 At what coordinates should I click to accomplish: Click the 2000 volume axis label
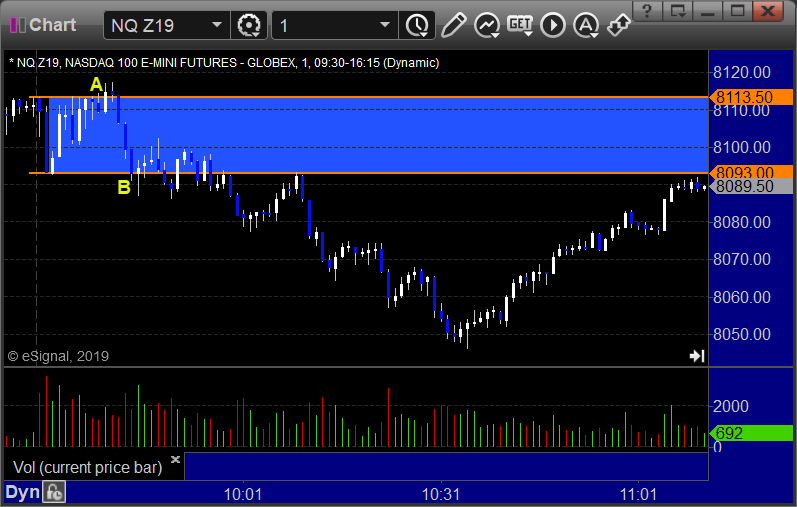[x=731, y=406]
